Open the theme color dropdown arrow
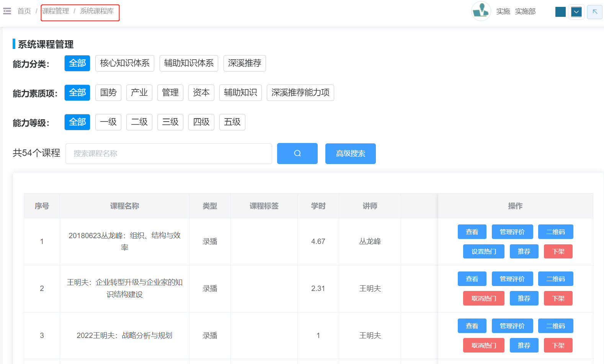Viewport: 604px width, 364px height. pos(576,12)
